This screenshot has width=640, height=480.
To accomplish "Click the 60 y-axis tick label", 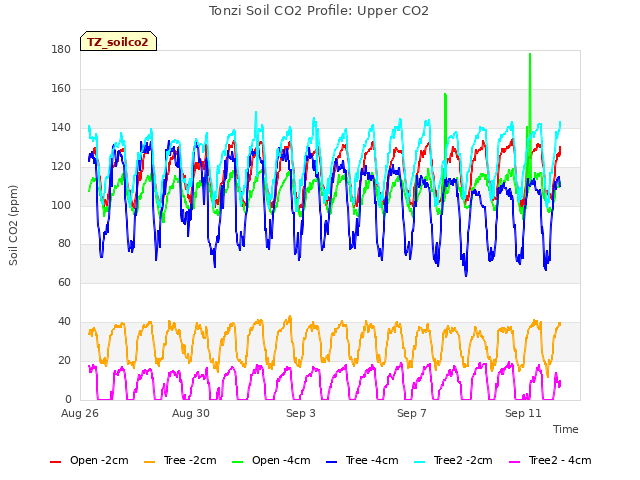I will click(64, 282).
